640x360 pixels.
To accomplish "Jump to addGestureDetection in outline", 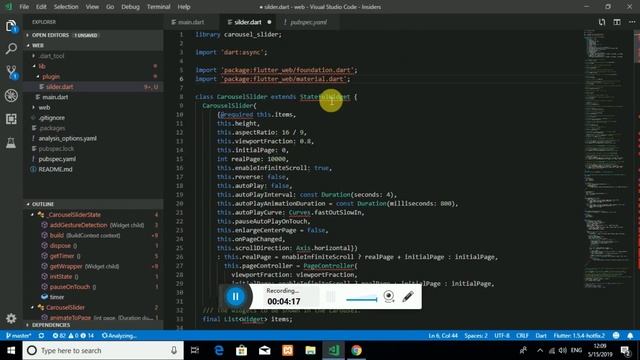I will point(93,225).
